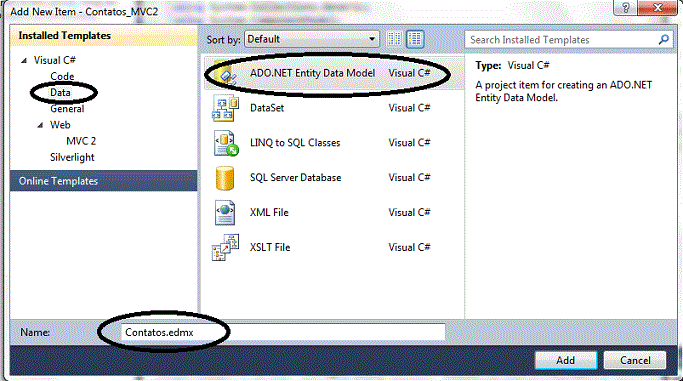Image resolution: width=683 pixels, height=381 pixels.
Task: Select the Code category
Action: point(62,76)
